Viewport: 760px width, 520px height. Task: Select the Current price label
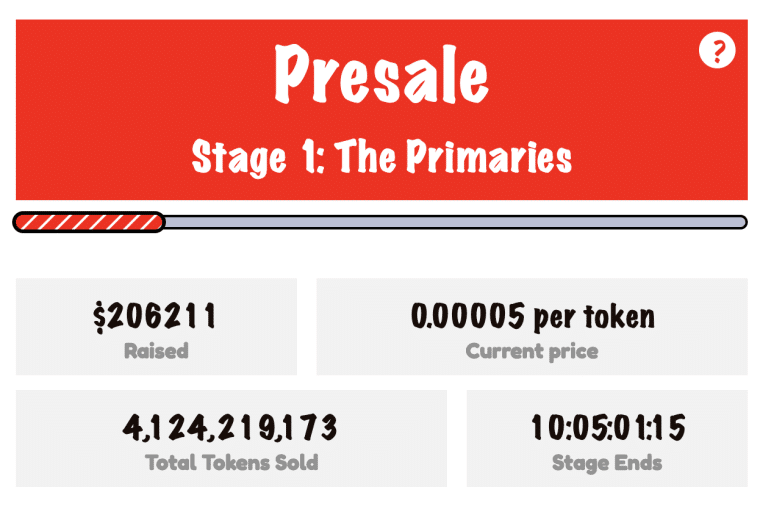(532, 352)
